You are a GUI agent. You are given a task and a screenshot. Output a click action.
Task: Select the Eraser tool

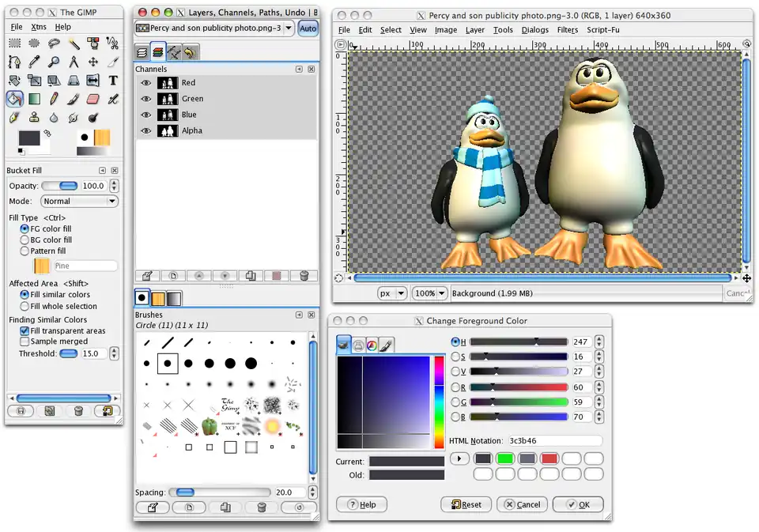(x=93, y=100)
